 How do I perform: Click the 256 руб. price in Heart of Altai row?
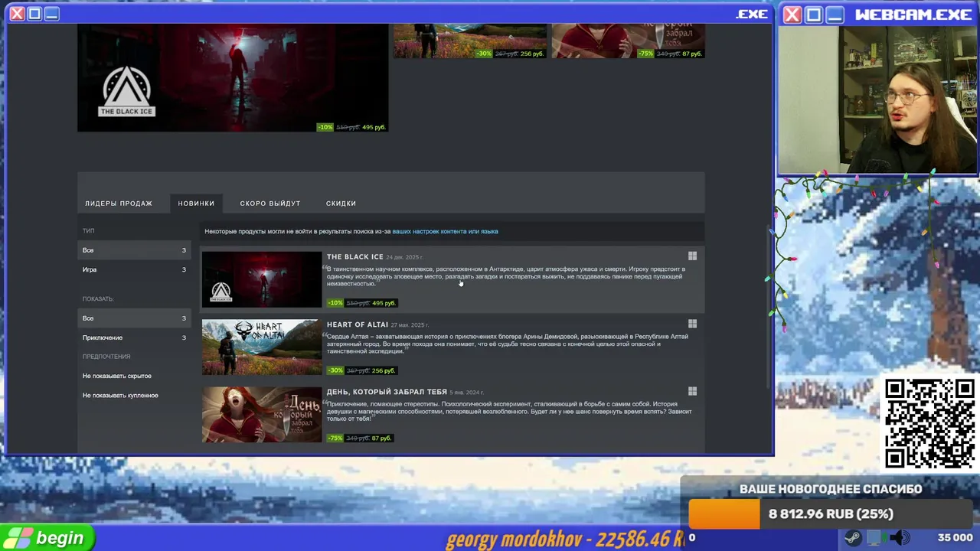click(x=384, y=370)
